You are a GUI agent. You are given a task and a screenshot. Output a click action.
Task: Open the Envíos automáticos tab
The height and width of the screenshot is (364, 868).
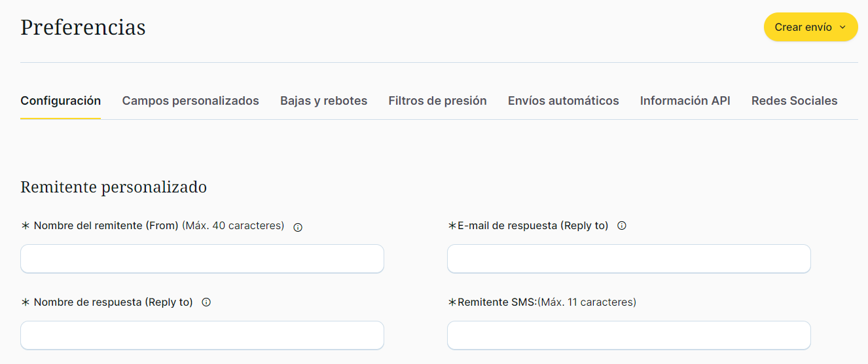[x=563, y=101]
